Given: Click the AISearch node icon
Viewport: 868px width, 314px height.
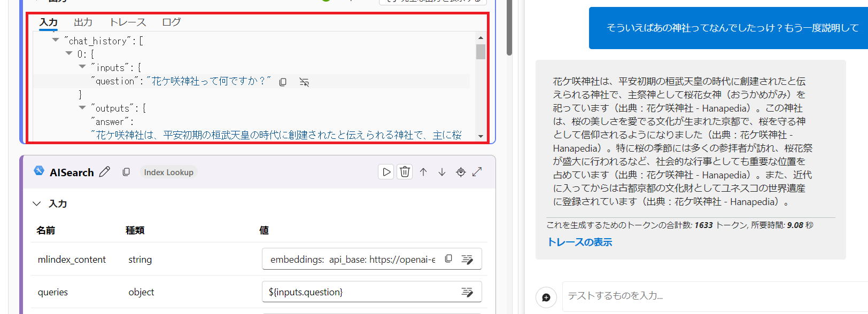Looking at the screenshot, I should pos(39,170).
